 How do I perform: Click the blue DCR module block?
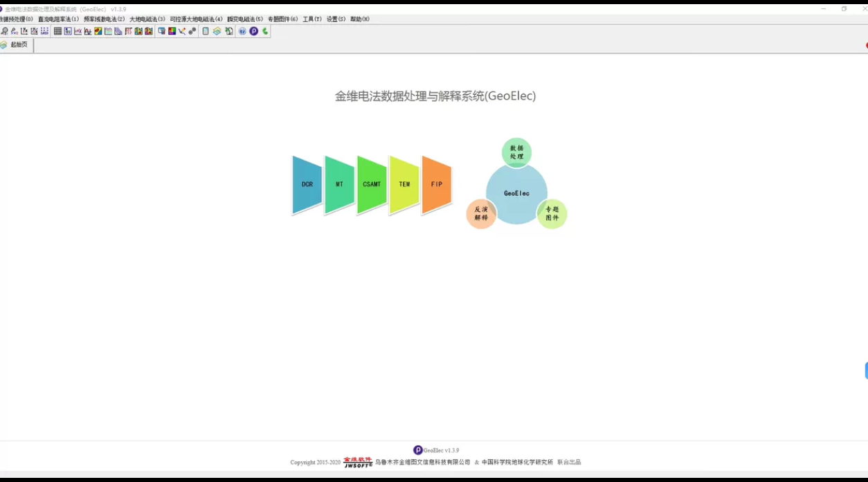pyautogui.click(x=307, y=185)
